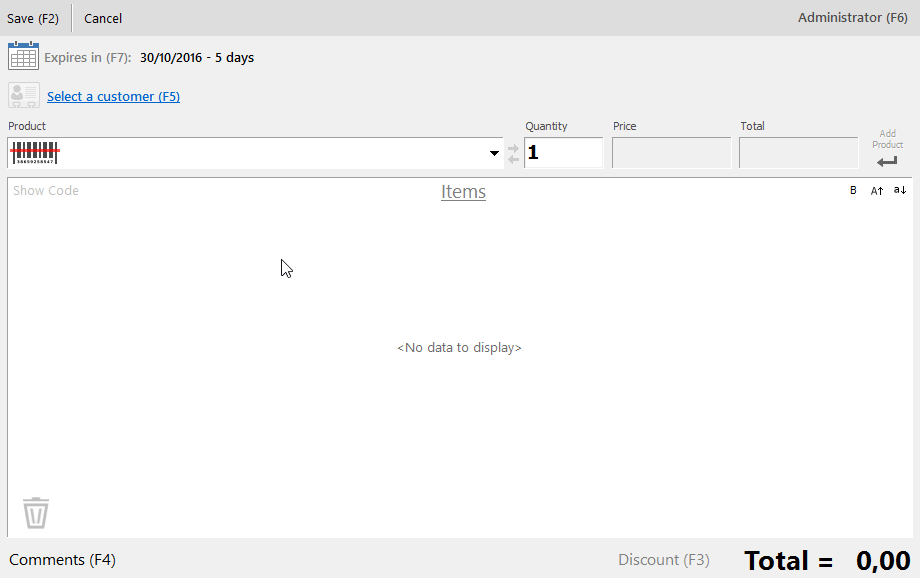Click Discount (F3)
The image size is (920, 578).
point(664,560)
